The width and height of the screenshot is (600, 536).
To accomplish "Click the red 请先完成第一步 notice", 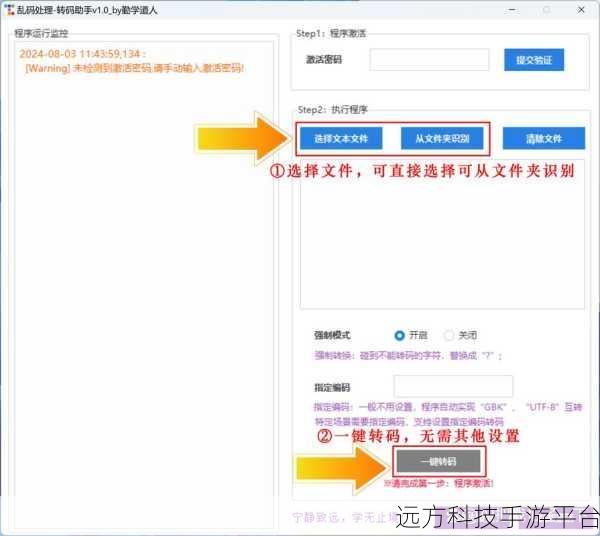I will 439,483.
